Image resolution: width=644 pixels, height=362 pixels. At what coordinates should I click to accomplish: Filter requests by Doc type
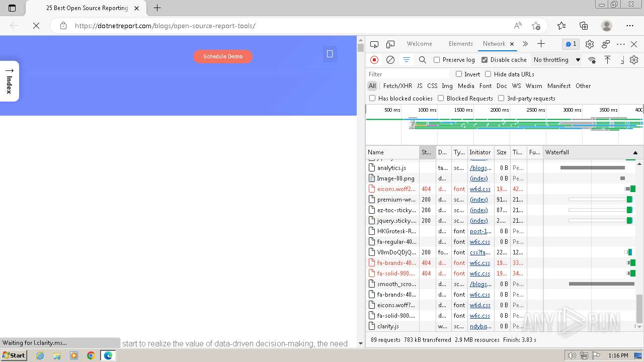[502, 86]
